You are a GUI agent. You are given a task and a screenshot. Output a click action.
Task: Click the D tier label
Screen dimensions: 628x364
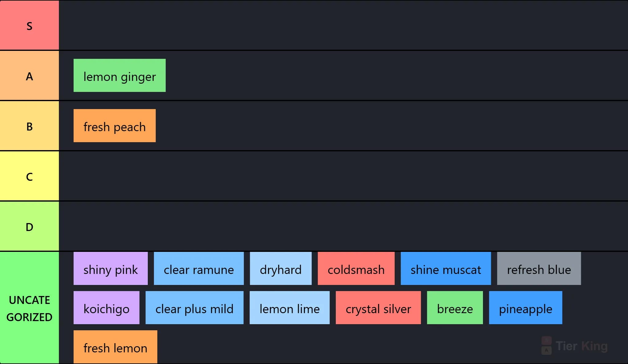[x=29, y=226]
